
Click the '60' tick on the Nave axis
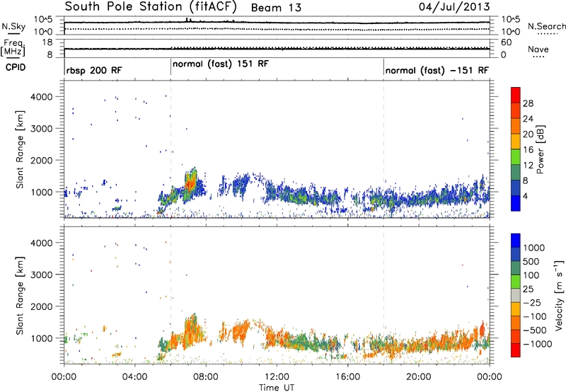coord(507,42)
